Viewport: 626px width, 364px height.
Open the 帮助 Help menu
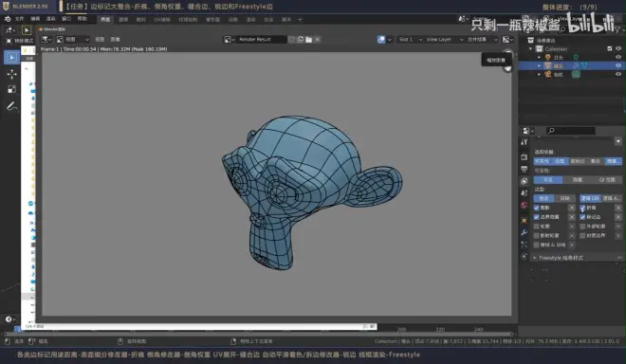click(82, 19)
